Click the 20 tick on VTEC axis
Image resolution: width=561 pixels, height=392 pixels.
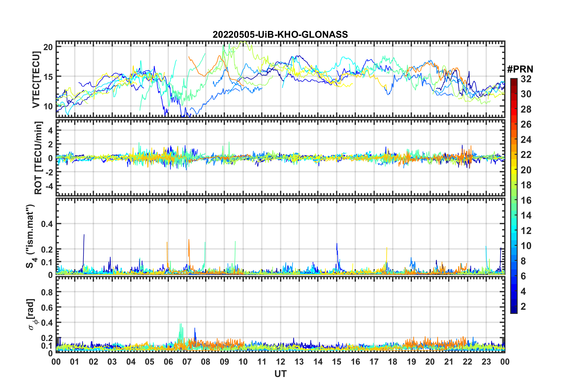(48, 47)
